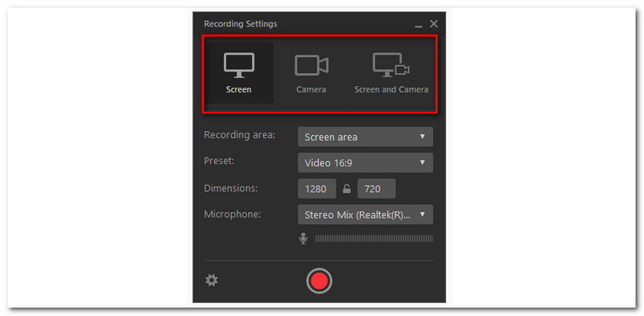The height and width of the screenshot is (316, 644).
Task: Open the Preset dropdown showing Video 16:9
Action: click(365, 163)
